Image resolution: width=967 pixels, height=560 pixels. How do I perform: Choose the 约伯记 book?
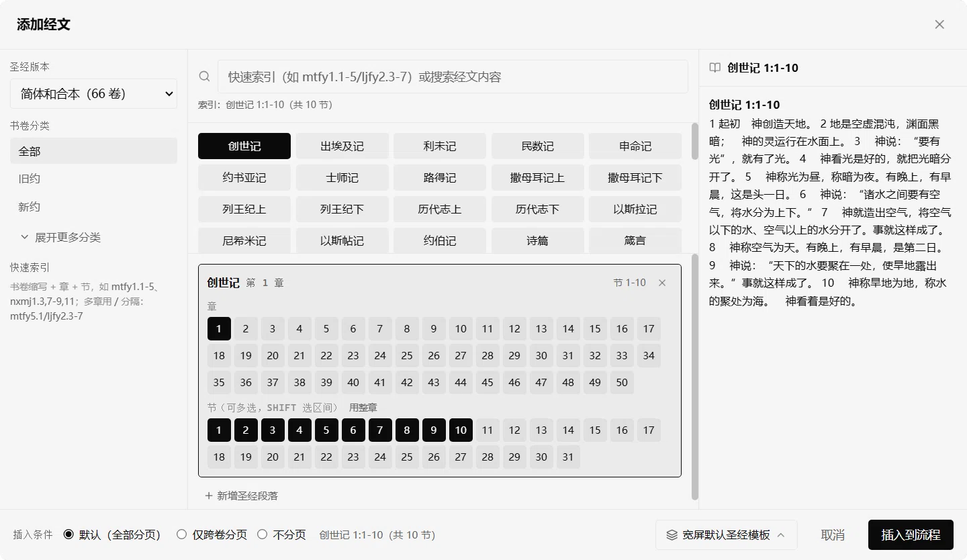coord(440,240)
